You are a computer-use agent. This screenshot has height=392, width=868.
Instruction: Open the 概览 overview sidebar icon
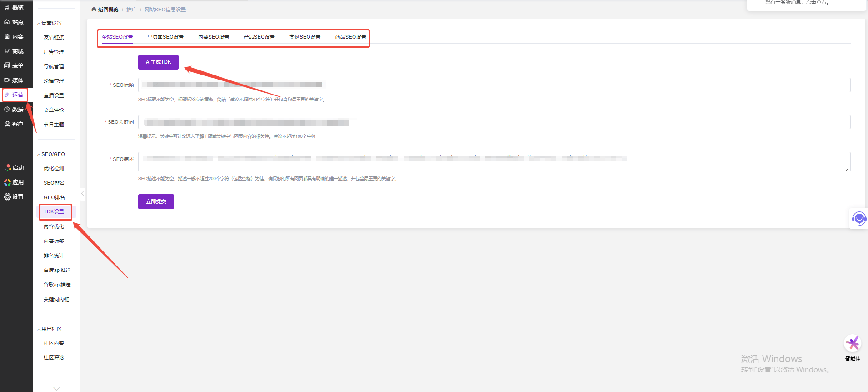7,7
